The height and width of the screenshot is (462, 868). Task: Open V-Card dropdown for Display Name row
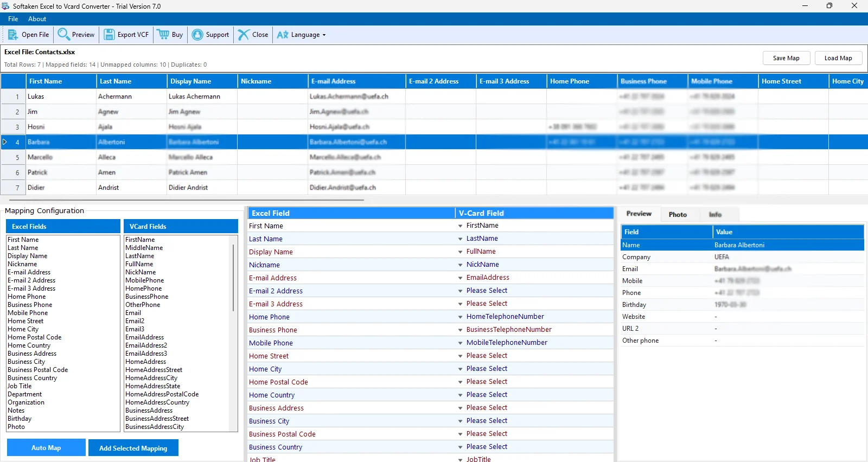pos(460,252)
